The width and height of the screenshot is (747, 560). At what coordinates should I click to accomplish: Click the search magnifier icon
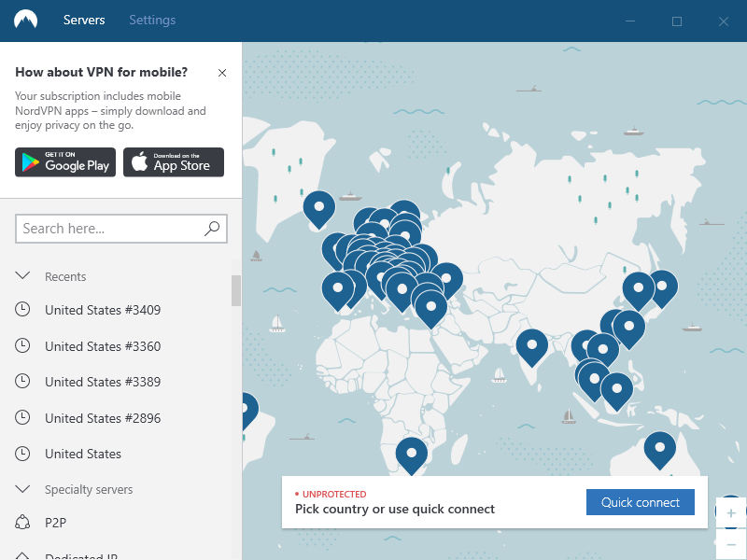coord(212,228)
